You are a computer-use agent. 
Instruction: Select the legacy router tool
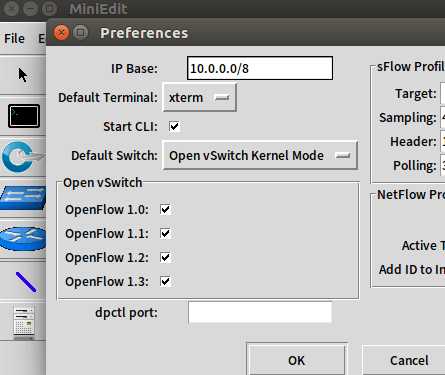(x=23, y=239)
